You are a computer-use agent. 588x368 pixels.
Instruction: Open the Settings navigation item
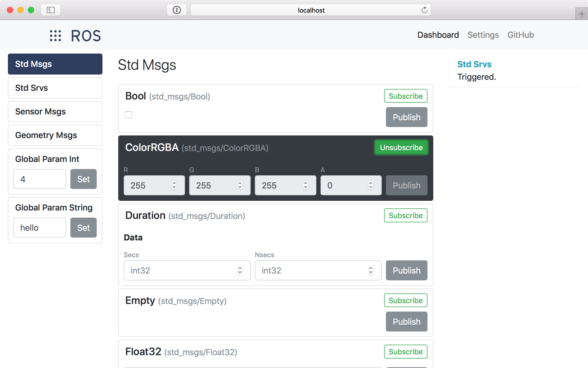pos(483,35)
